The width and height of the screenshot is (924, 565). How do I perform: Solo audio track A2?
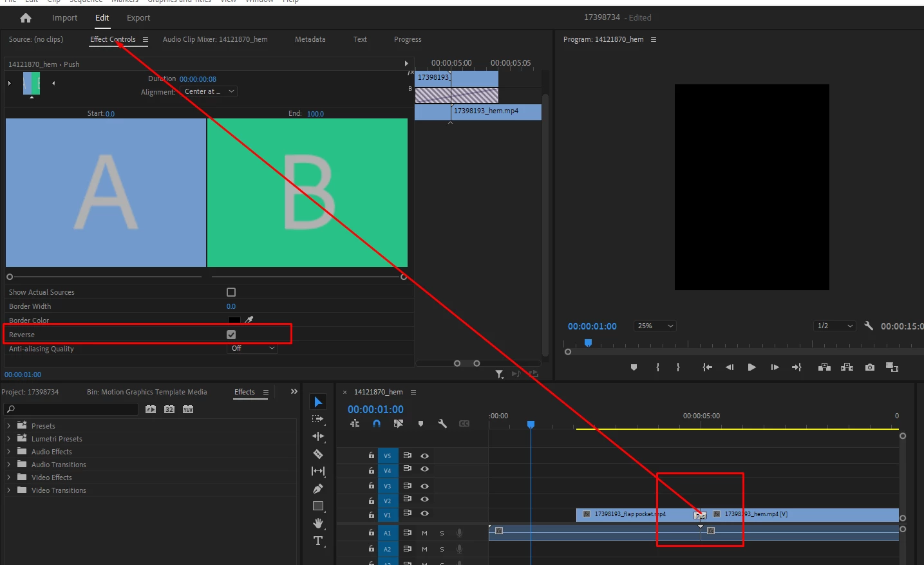(x=442, y=549)
